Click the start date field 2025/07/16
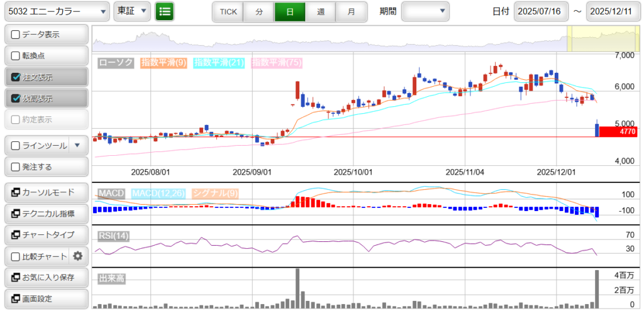Image resolution: width=644 pixels, height=311 pixels. click(x=541, y=11)
